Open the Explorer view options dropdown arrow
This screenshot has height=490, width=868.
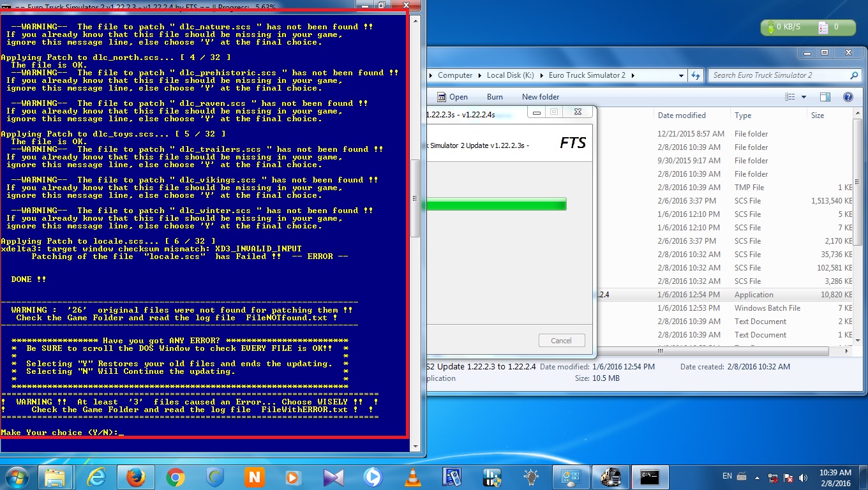click(x=804, y=97)
